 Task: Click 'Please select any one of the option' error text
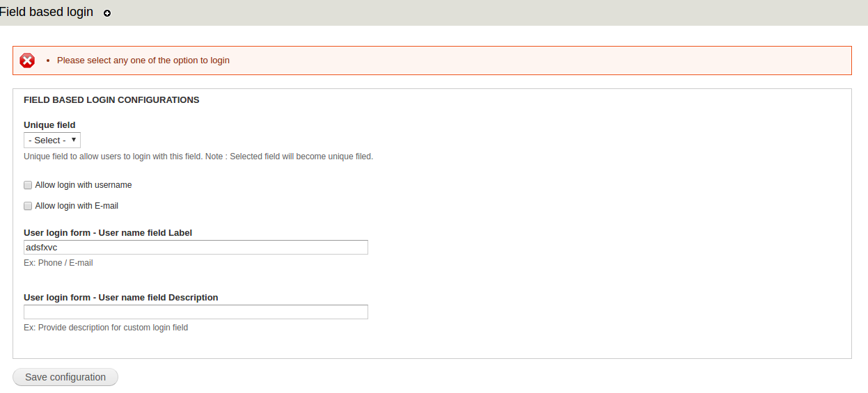click(143, 61)
